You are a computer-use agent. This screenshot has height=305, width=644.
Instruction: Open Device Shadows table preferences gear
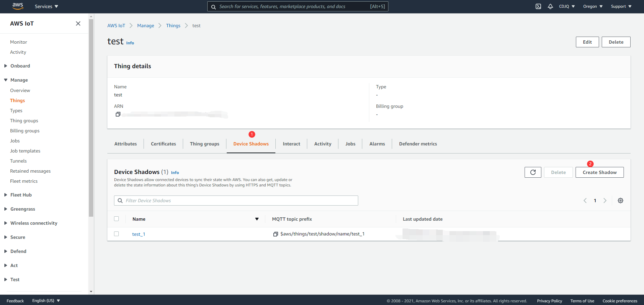pyautogui.click(x=621, y=201)
